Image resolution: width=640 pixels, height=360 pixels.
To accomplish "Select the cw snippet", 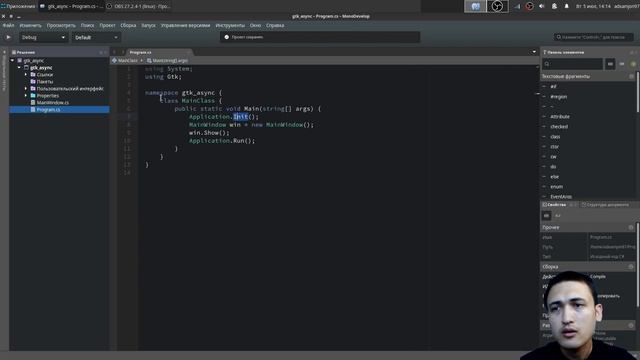I will point(553,157).
